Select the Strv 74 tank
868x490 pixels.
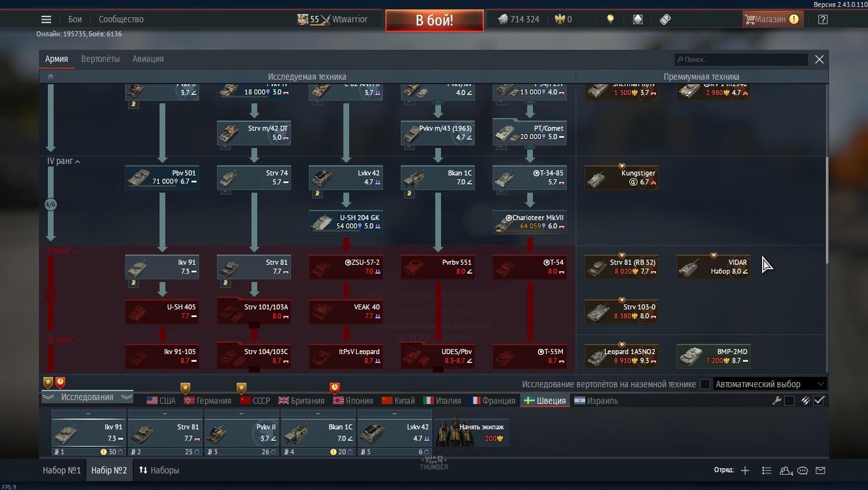254,177
